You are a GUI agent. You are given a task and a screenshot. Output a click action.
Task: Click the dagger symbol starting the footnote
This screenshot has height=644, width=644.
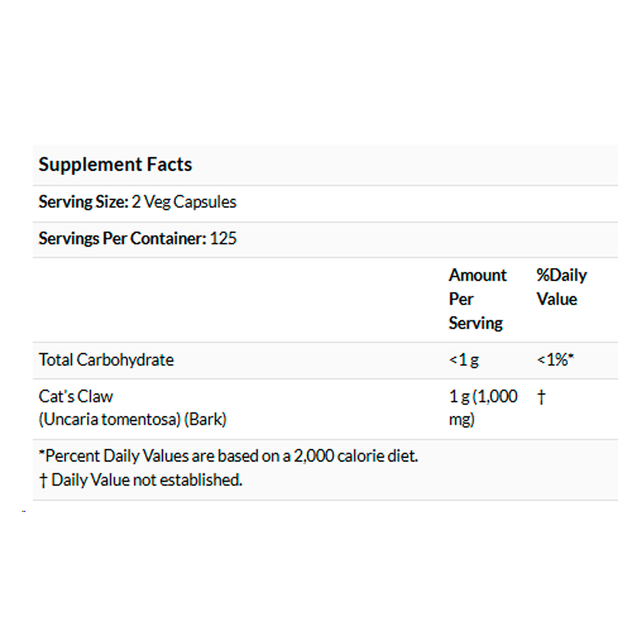point(43,480)
